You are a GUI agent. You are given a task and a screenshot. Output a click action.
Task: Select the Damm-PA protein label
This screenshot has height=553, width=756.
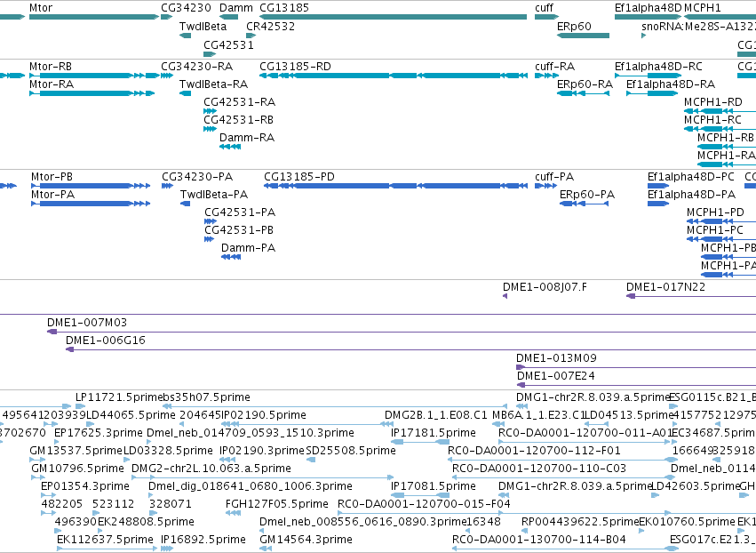coord(249,248)
